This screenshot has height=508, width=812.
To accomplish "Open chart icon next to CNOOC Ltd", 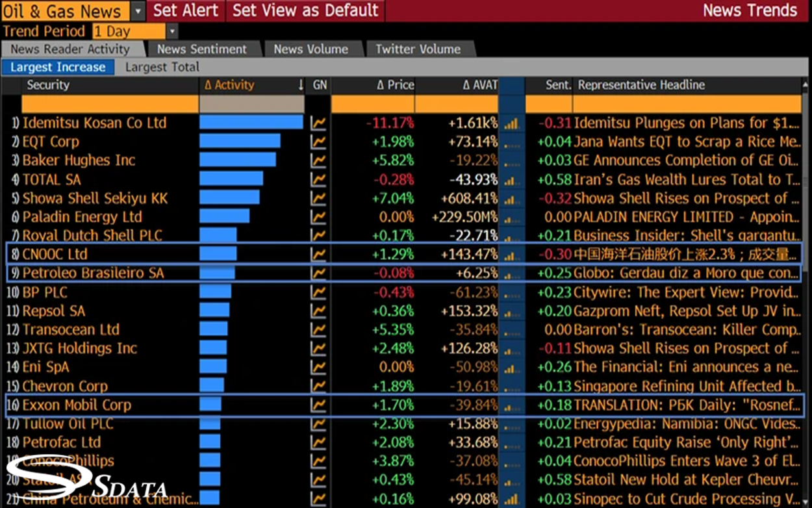I will pos(318,255).
